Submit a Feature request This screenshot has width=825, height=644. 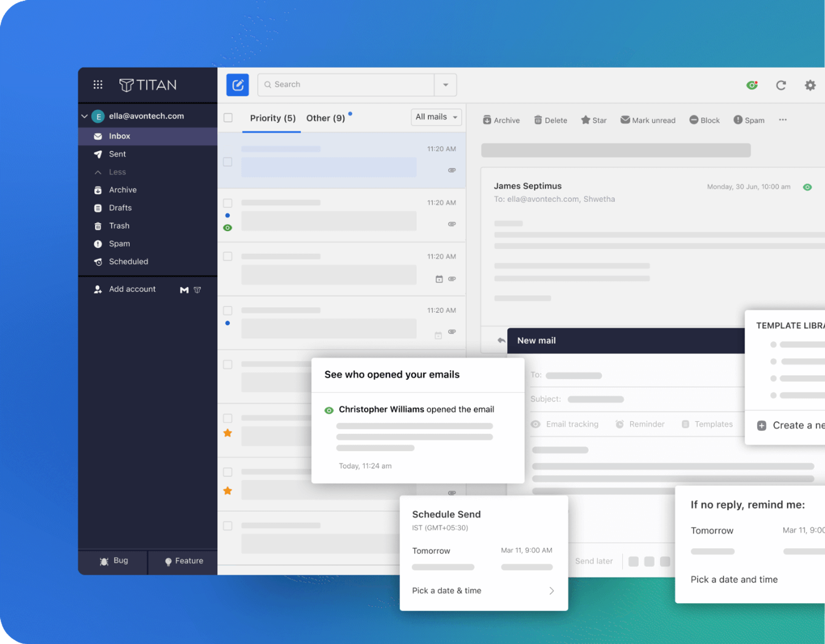183,561
